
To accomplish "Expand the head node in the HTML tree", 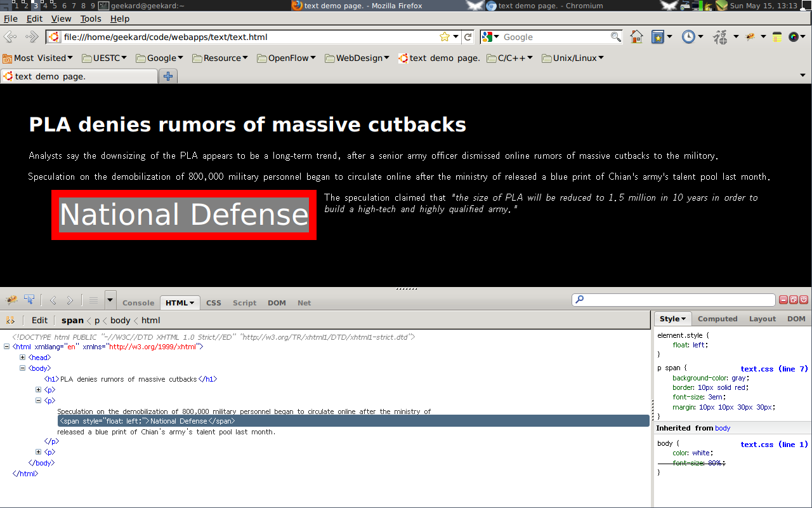I will click(23, 358).
